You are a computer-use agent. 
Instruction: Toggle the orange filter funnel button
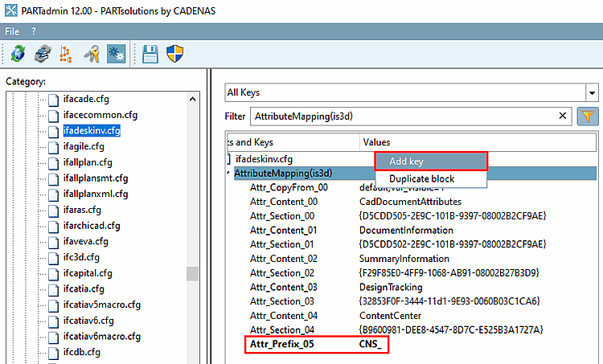coord(589,117)
